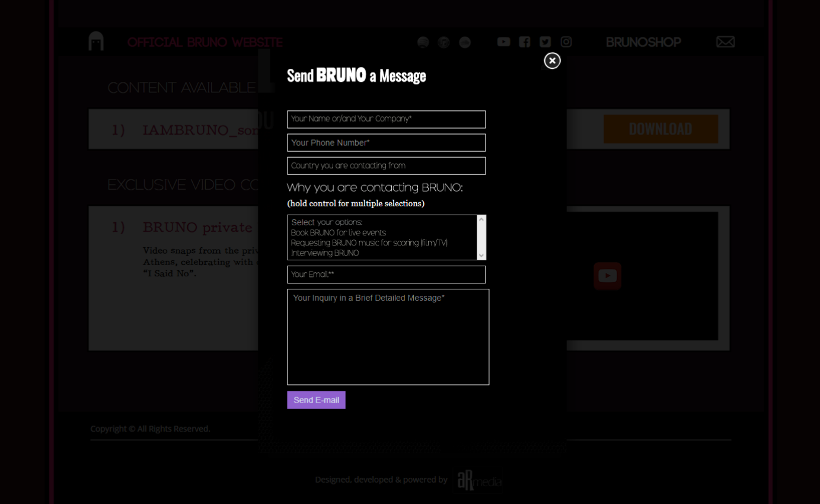This screenshot has height=504, width=820.
Task: Click the envelope contact icon
Action: pyautogui.click(x=725, y=42)
